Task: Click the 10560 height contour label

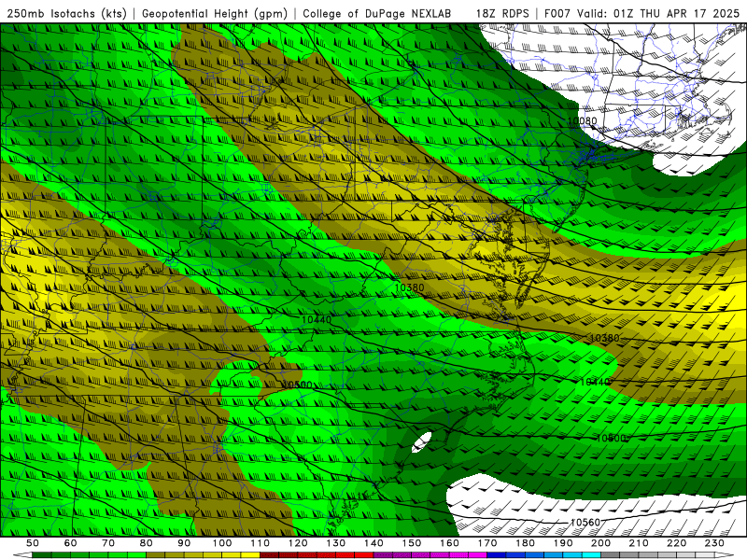Action: 585,523
